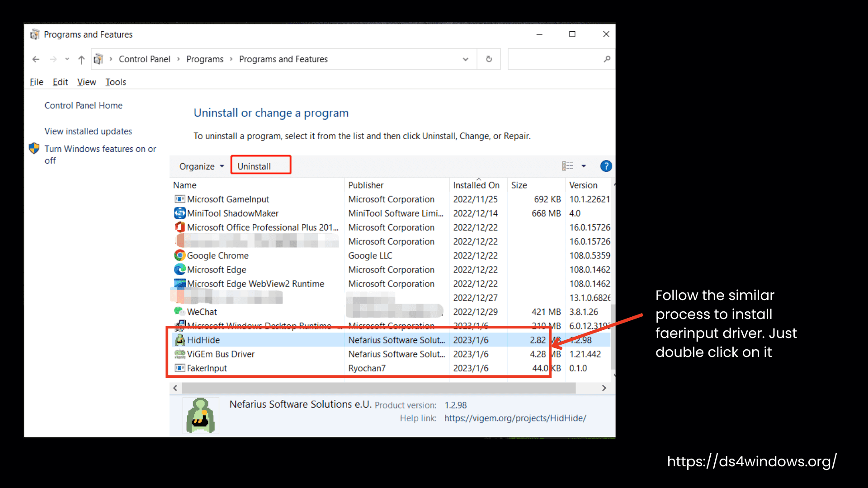This screenshot has width=868, height=488.
Task: Open the Tools menu
Action: 116,82
